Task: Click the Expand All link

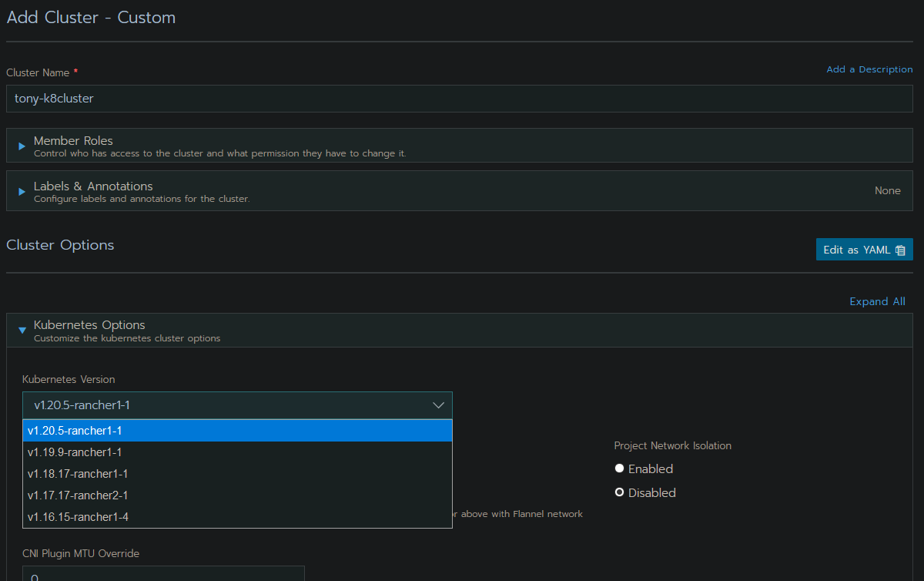Action: [x=877, y=301]
